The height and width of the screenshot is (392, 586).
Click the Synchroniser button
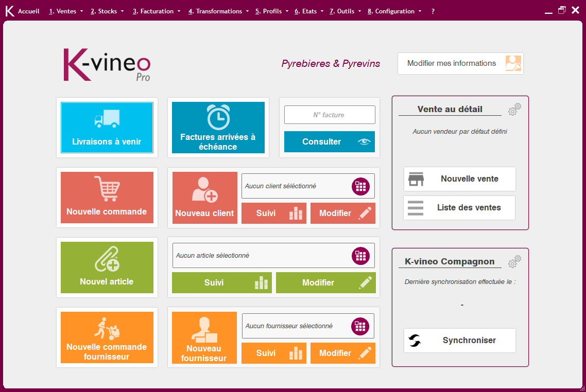(460, 341)
